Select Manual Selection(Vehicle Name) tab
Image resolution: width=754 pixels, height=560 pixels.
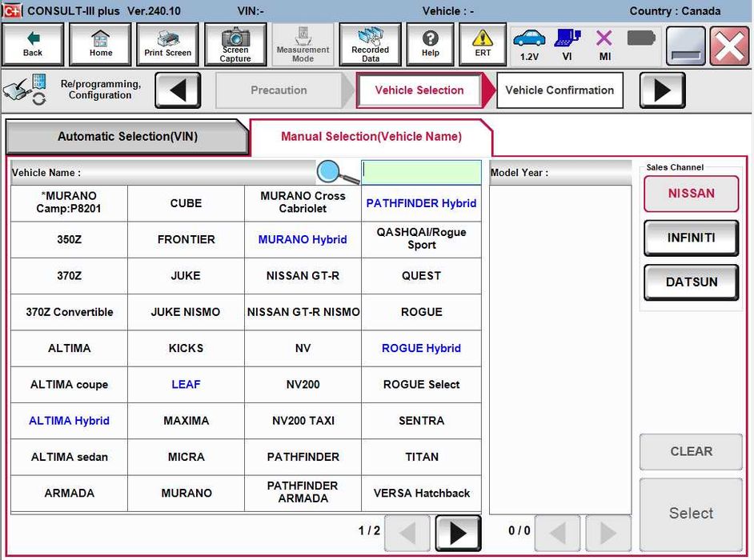(371, 137)
